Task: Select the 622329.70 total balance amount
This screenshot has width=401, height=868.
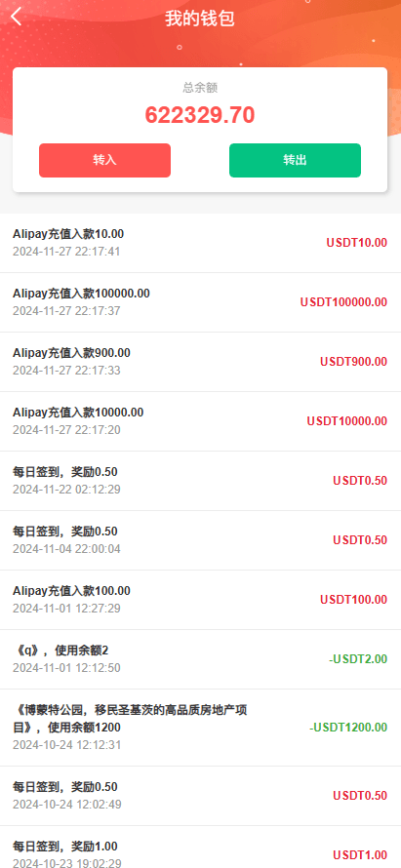Action: (x=200, y=115)
